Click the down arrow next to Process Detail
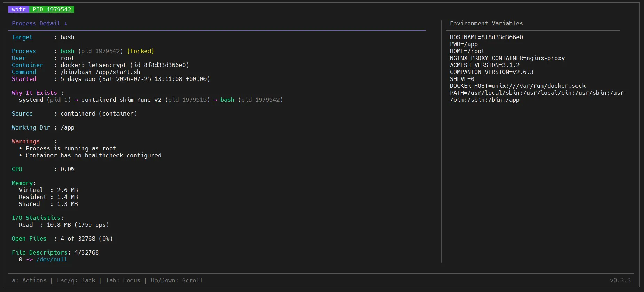This screenshot has height=292, width=644. 65,23
